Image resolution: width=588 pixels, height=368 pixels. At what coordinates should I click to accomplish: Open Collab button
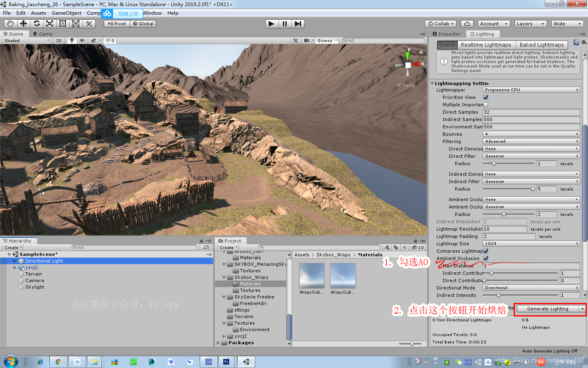click(x=441, y=24)
